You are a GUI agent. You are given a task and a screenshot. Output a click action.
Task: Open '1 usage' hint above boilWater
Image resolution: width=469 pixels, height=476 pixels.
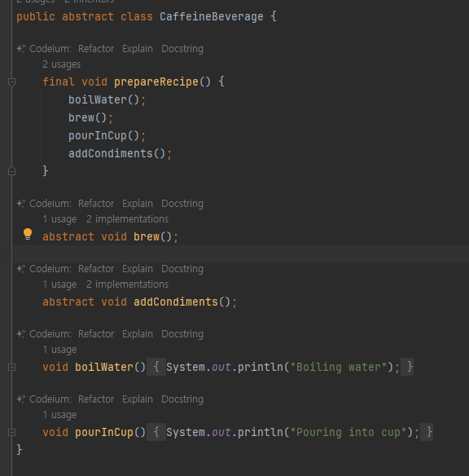pos(59,350)
